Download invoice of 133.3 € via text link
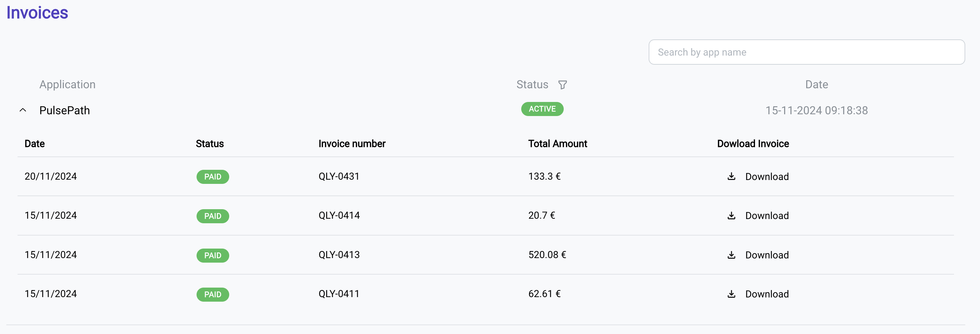The height and width of the screenshot is (334, 980). coord(767,177)
